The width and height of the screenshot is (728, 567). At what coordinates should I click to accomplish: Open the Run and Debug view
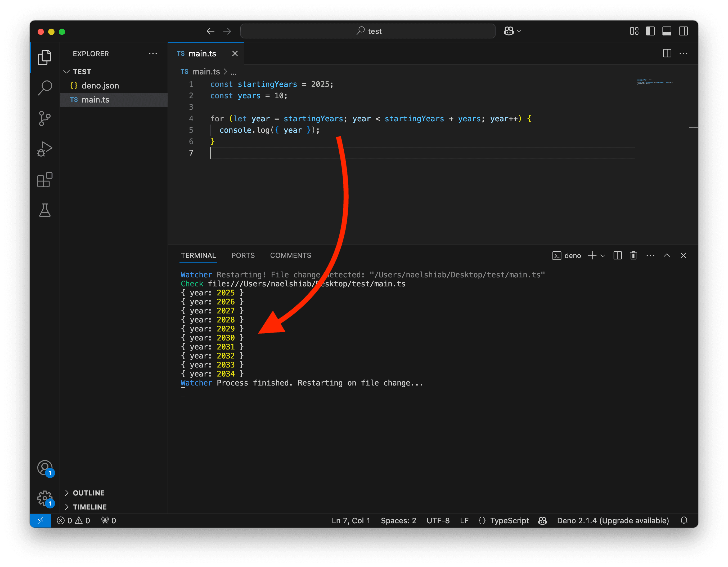tap(45, 149)
